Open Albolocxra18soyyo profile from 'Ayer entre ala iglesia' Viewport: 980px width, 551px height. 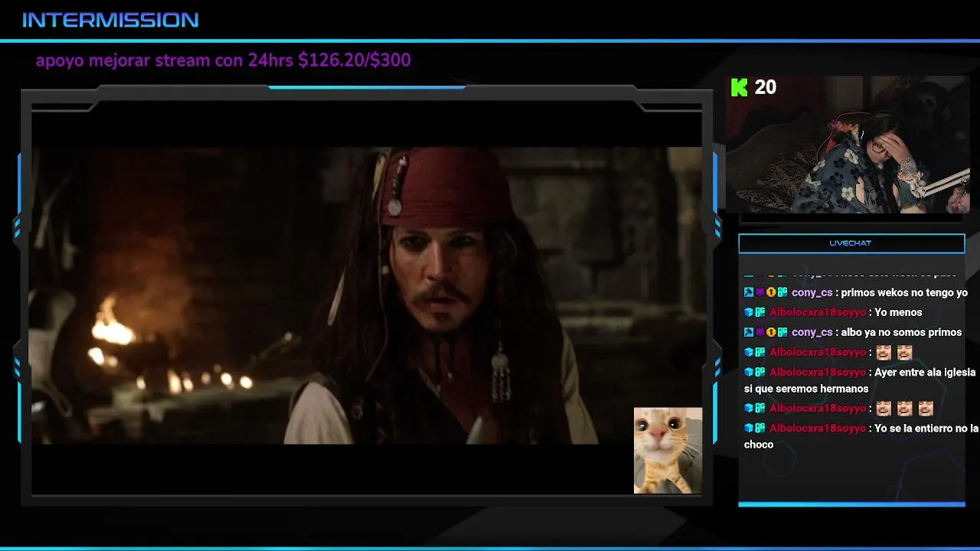pos(818,372)
